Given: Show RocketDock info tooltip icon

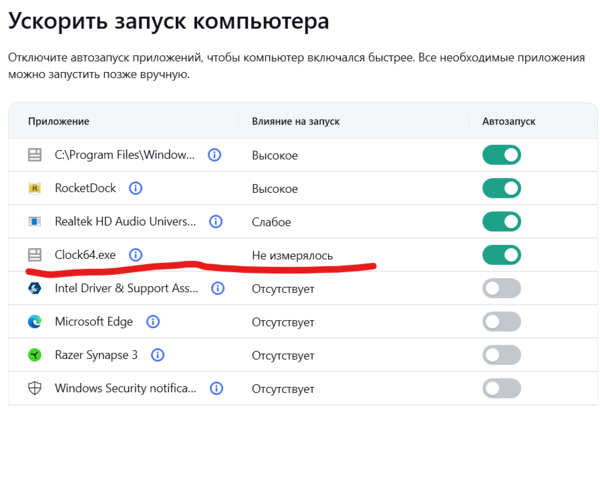Looking at the screenshot, I should click(135, 188).
